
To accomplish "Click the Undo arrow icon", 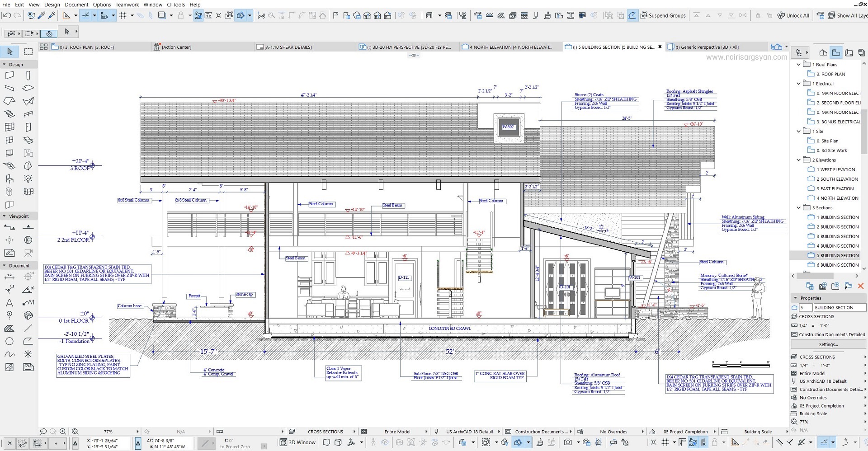I will [x=7, y=15].
